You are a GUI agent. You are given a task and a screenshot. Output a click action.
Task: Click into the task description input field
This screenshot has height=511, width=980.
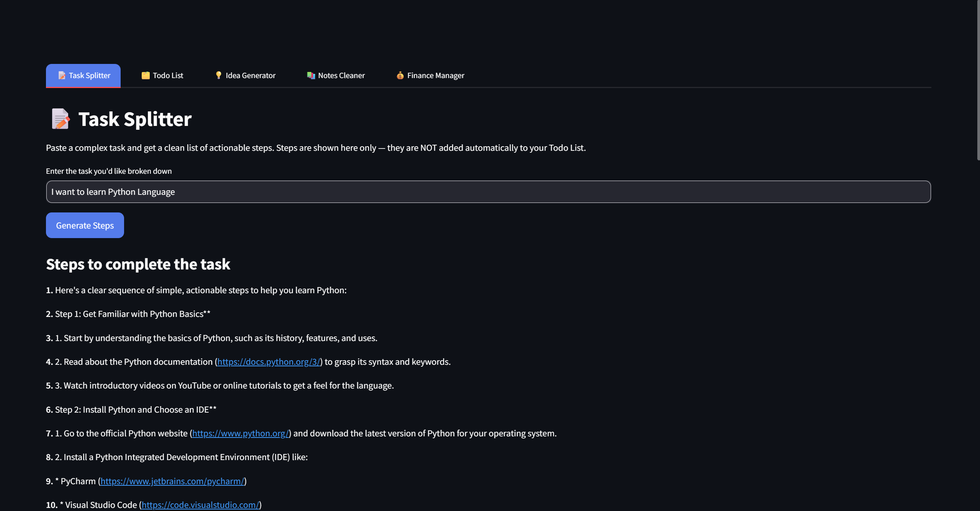click(x=488, y=192)
